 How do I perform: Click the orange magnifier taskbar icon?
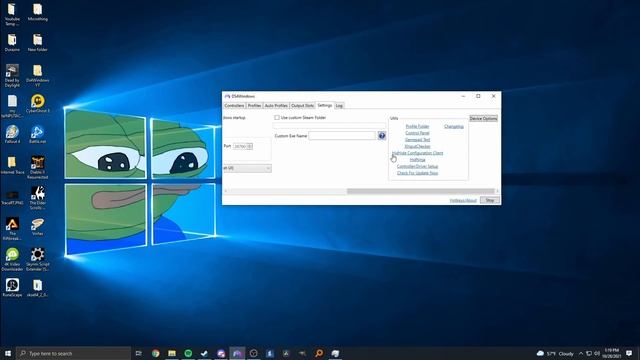[319, 353]
